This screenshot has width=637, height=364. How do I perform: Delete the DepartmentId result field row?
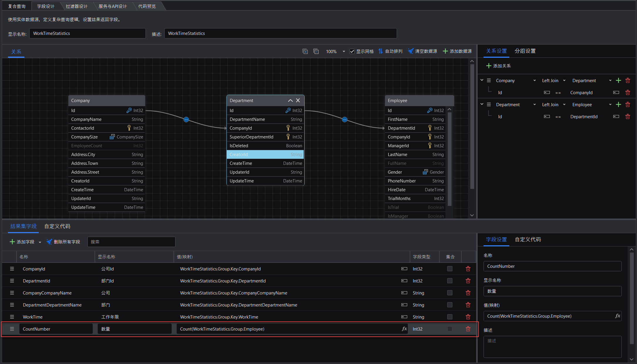click(x=468, y=281)
